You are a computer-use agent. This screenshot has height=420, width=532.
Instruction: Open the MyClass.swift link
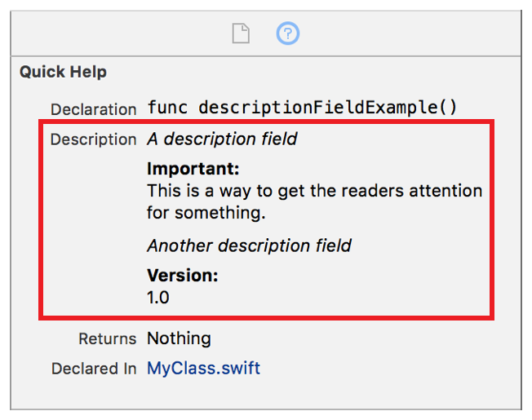point(203,368)
